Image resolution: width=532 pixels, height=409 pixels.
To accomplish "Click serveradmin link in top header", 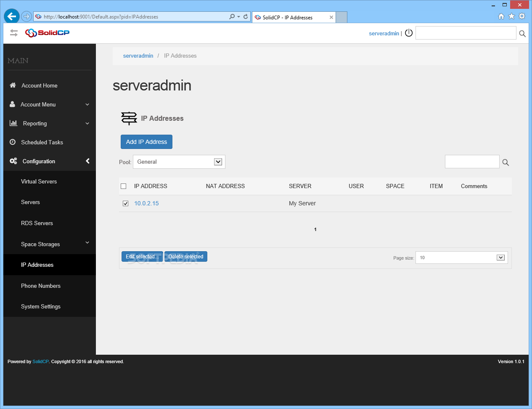I will tap(384, 33).
